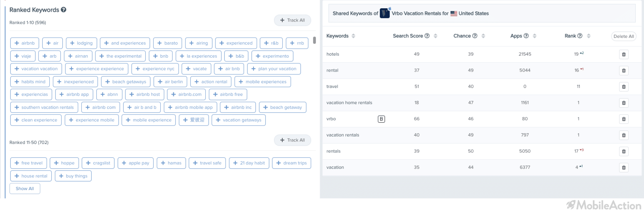Sort the table by Rank column
Viewport: 644px width, 211px height.
(x=588, y=36)
